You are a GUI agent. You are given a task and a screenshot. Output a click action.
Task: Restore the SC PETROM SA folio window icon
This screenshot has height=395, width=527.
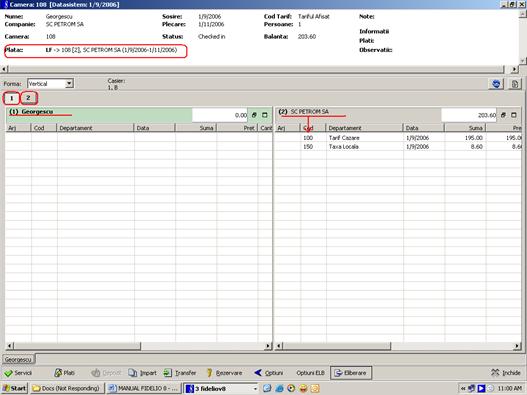pos(503,115)
